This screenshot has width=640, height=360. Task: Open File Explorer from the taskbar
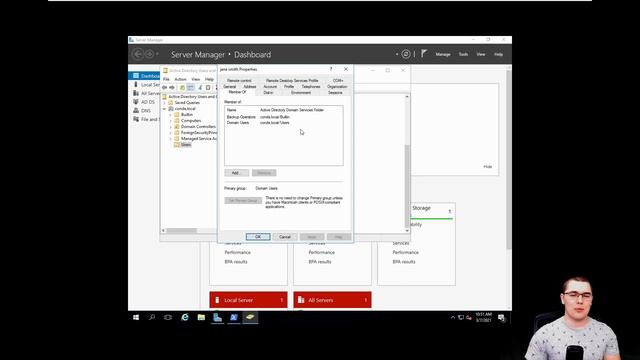click(x=201, y=317)
